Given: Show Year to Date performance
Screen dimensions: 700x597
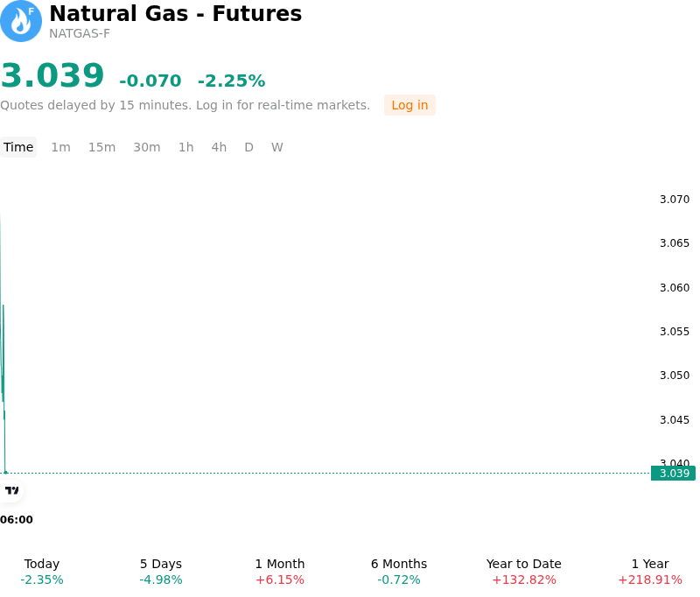Looking at the screenshot, I should click(x=524, y=572).
